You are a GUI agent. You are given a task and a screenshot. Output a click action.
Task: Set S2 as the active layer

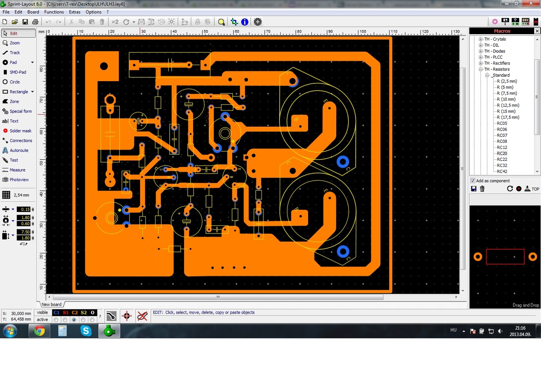(83, 320)
